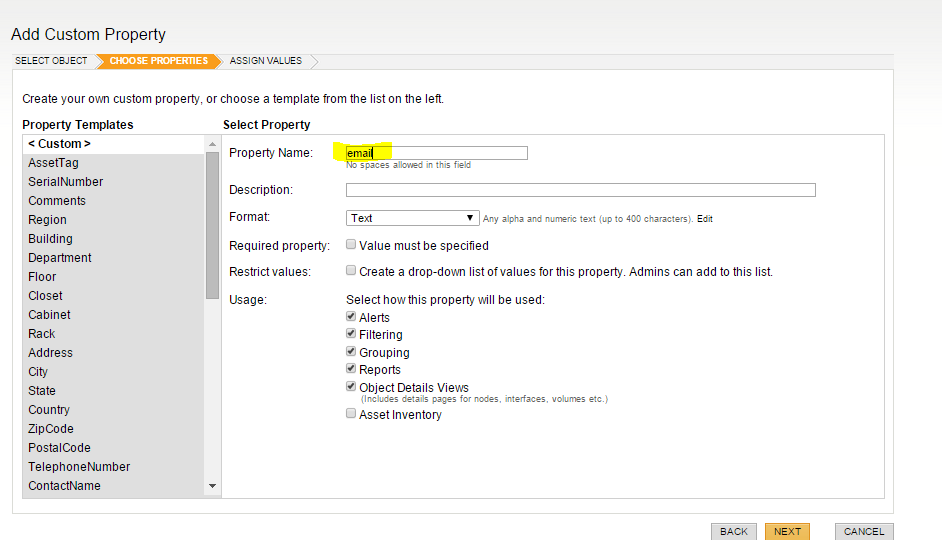This screenshot has height=557, width=942.
Task: Click the BACK button
Action: tap(734, 532)
